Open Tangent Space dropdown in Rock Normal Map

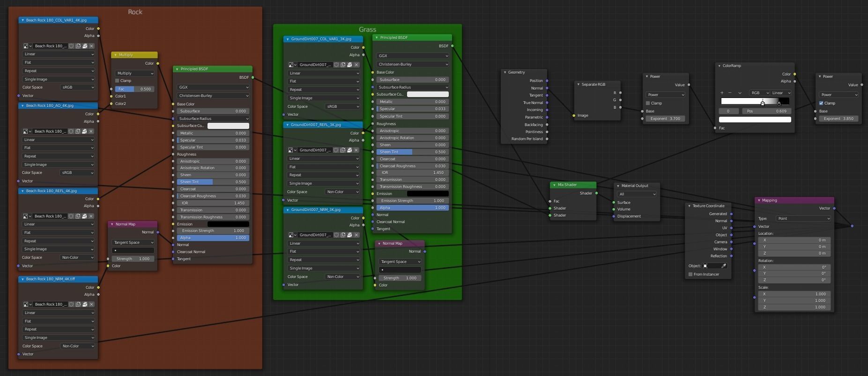coord(134,242)
